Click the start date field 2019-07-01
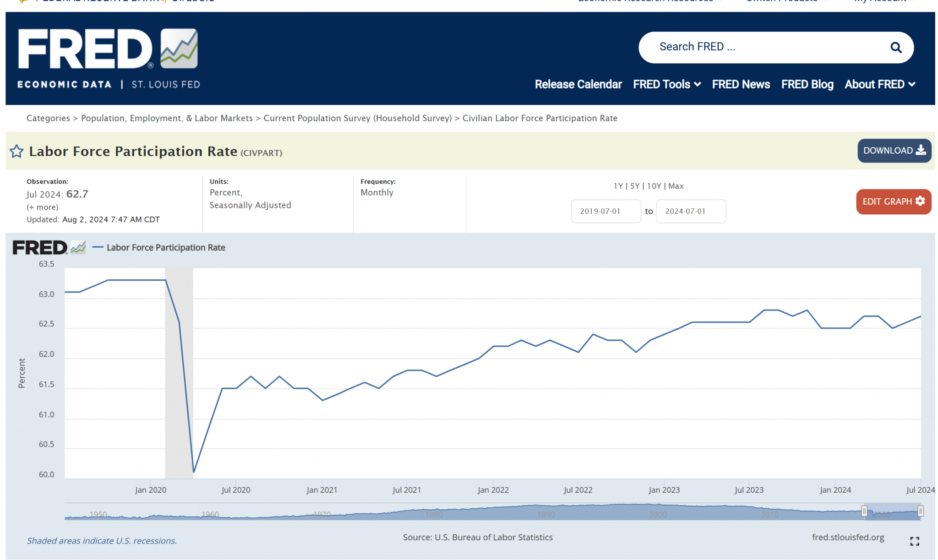Image resolution: width=938 pixels, height=560 pixels. pyautogui.click(x=605, y=211)
